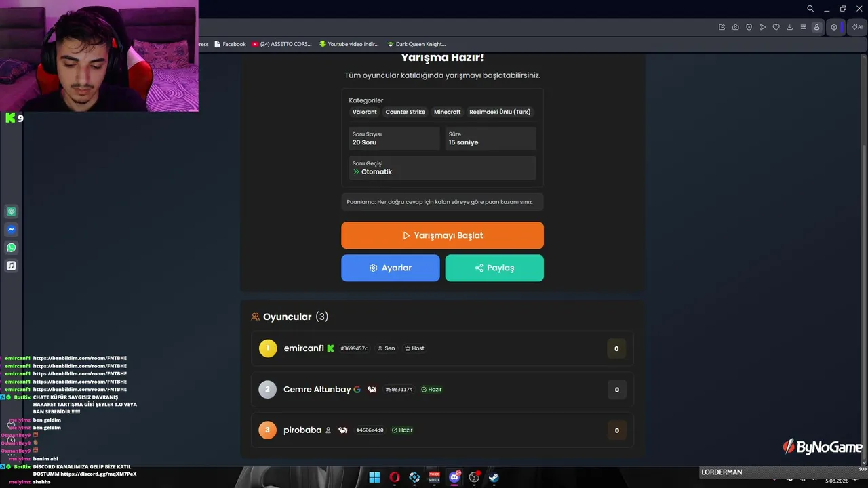The width and height of the screenshot is (868, 488).
Task: Add page to bookmarks with heart icon
Action: (x=776, y=27)
